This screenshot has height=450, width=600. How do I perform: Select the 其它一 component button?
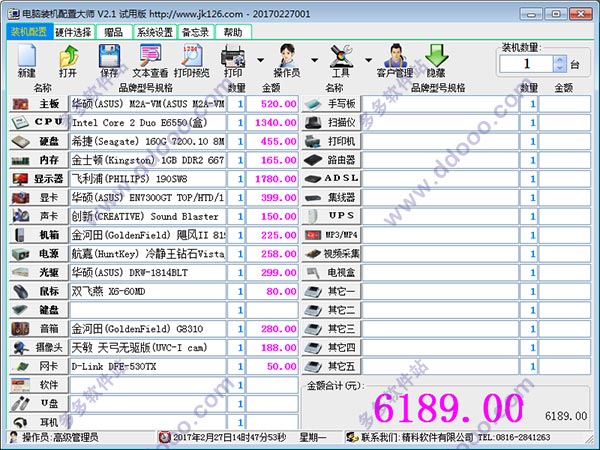[331, 291]
